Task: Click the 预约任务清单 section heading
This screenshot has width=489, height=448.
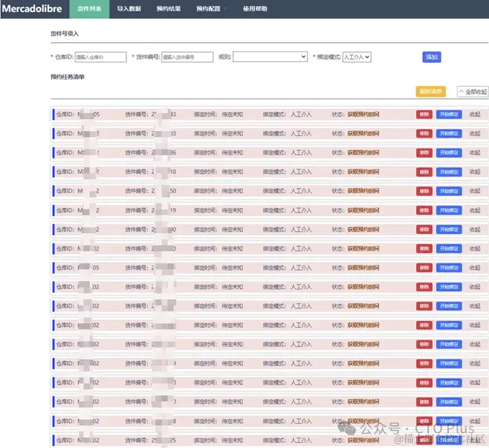Action: click(x=68, y=77)
